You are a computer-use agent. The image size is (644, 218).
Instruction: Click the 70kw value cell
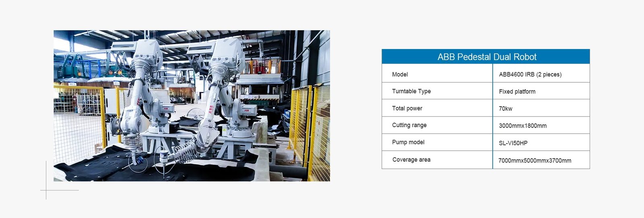click(x=505, y=109)
